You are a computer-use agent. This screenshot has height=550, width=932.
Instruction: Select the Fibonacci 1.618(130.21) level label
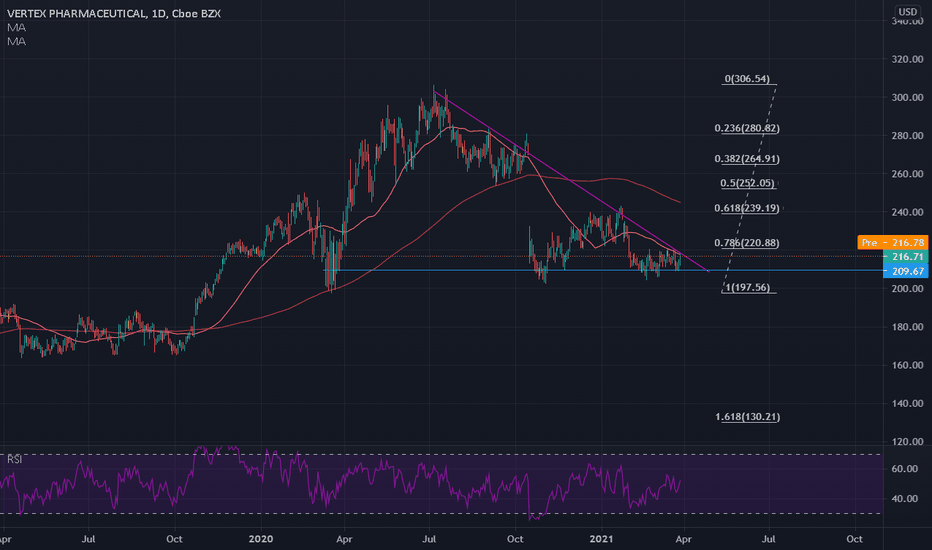point(748,417)
